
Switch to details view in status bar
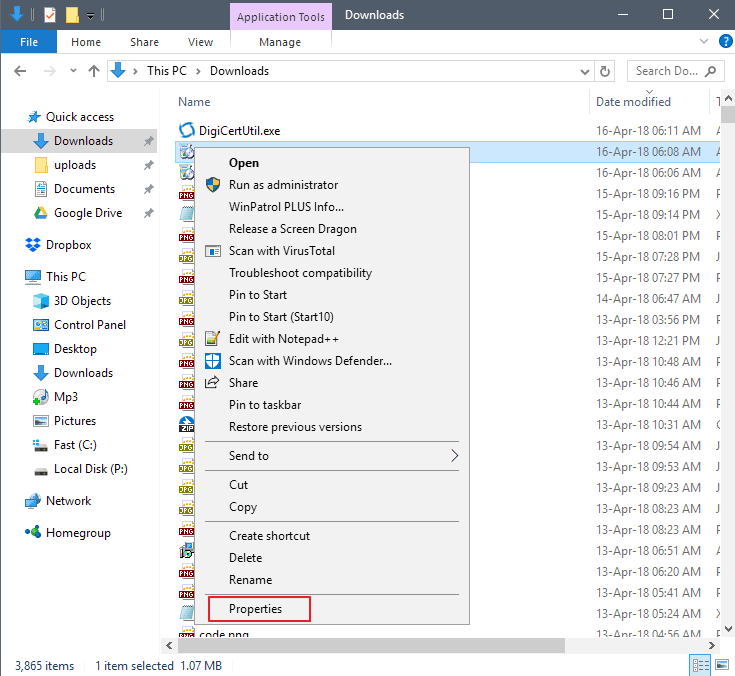pos(701,665)
